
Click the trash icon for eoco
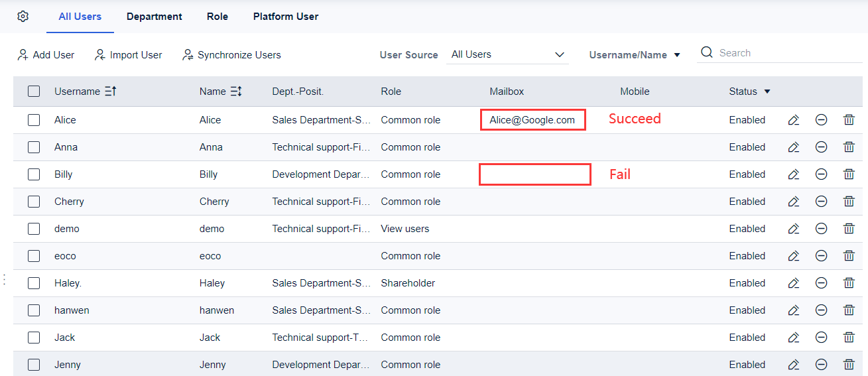(x=849, y=256)
